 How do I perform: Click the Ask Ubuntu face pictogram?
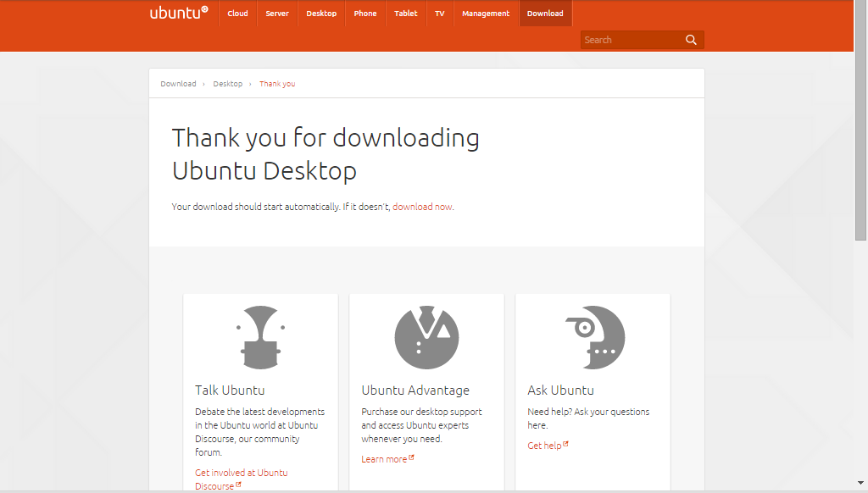pos(595,337)
